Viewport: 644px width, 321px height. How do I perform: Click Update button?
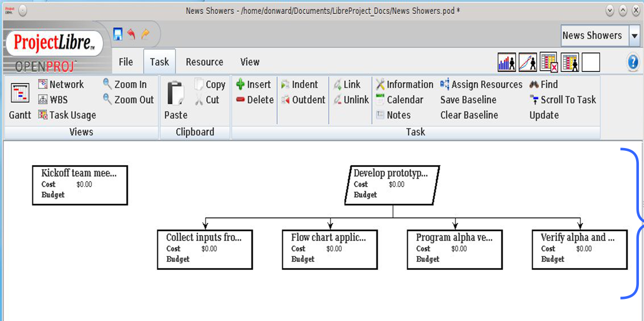click(x=544, y=115)
